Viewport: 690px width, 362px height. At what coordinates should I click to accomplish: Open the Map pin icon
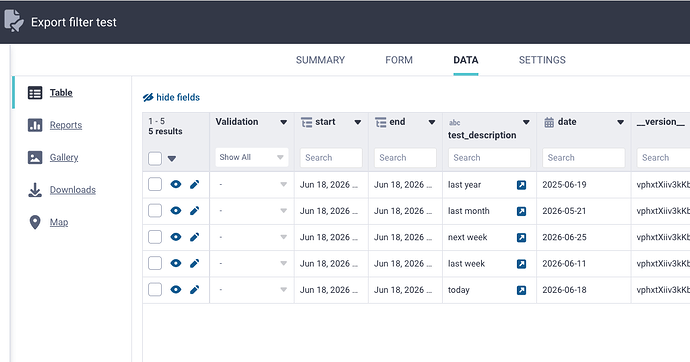pyautogui.click(x=35, y=222)
